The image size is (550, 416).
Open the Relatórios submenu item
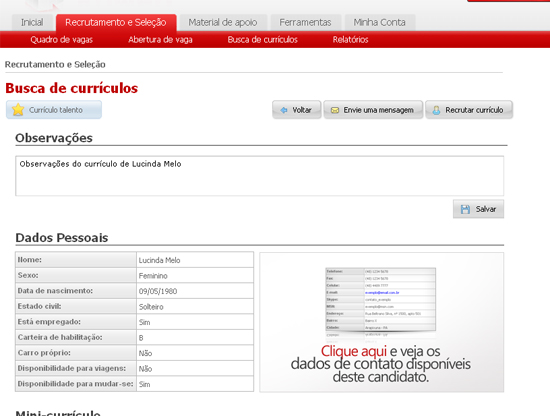coord(350,40)
